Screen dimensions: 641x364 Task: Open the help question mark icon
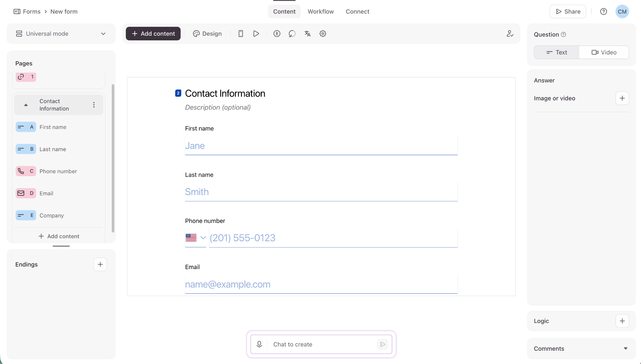click(603, 12)
